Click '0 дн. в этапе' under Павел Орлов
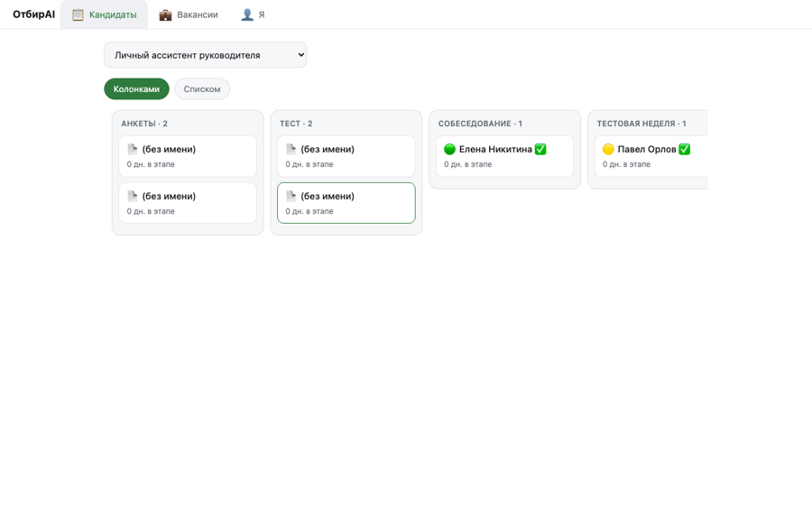 626,164
